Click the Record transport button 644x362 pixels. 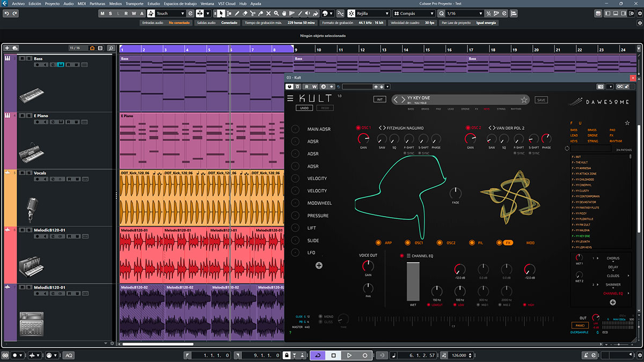click(x=365, y=355)
